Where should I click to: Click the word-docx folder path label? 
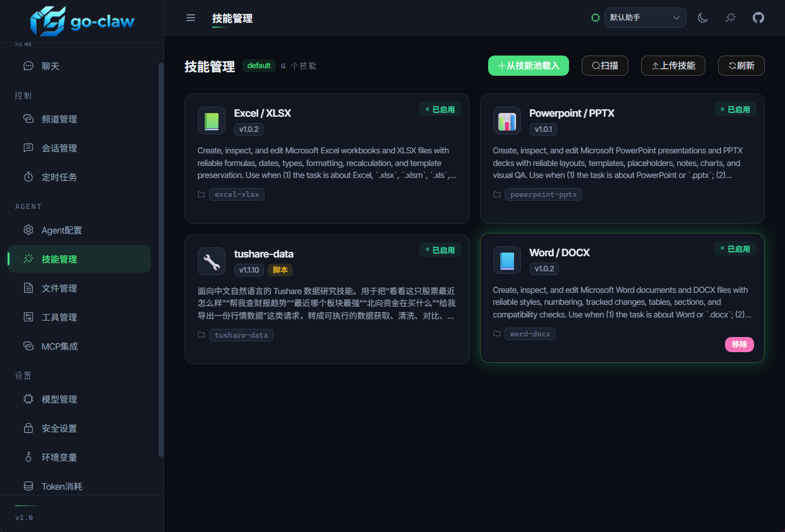[x=530, y=334]
